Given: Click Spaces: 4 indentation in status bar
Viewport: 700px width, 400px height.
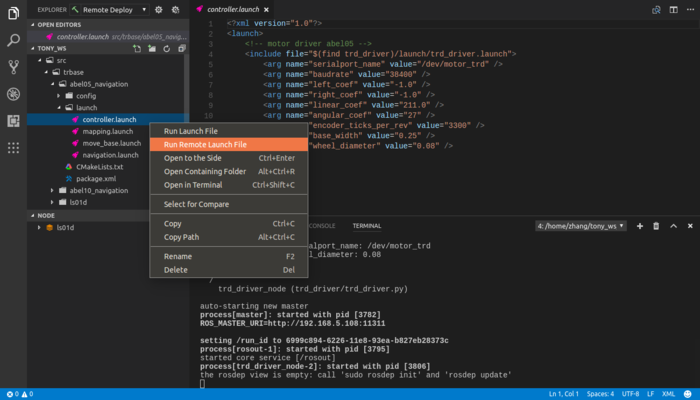Looking at the screenshot, I should (x=600, y=394).
